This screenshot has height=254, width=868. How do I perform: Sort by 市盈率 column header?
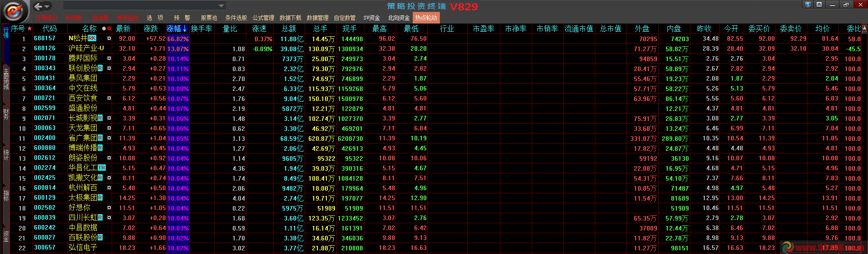(x=483, y=29)
